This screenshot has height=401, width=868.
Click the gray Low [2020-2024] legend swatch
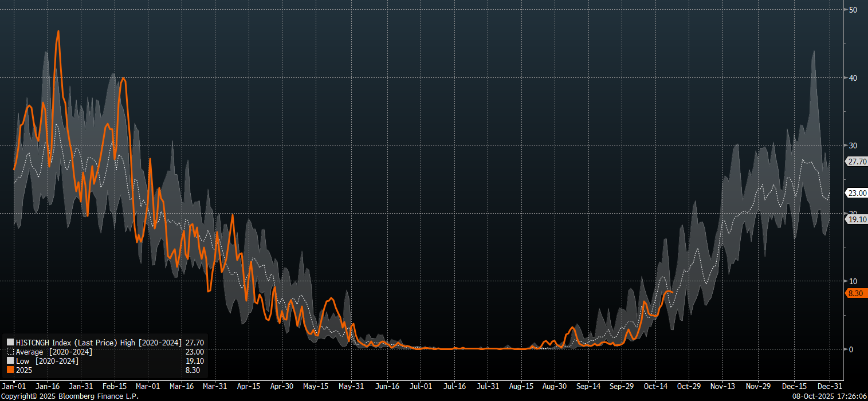(10, 361)
